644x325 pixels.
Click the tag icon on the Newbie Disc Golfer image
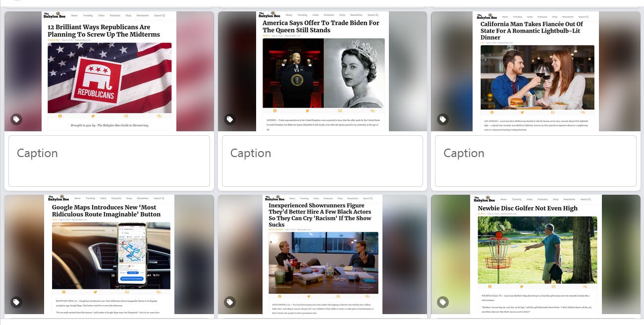tap(443, 302)
